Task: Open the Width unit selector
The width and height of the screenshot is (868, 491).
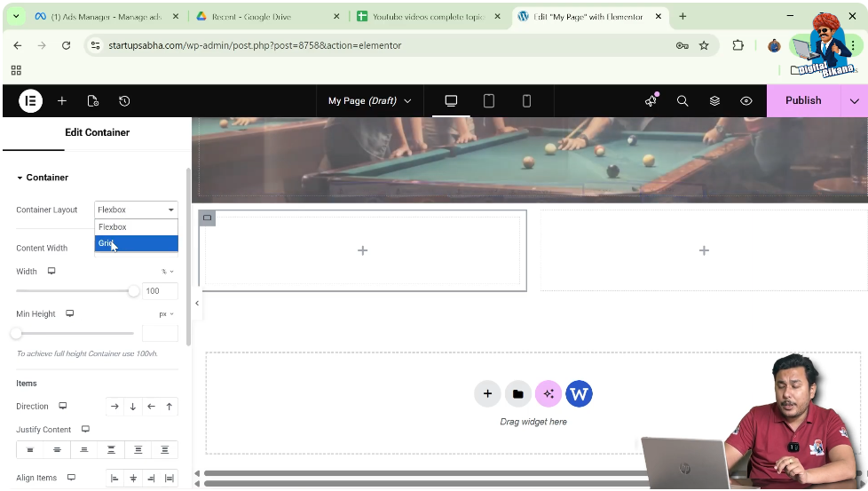Action: (x=167, y=271)
